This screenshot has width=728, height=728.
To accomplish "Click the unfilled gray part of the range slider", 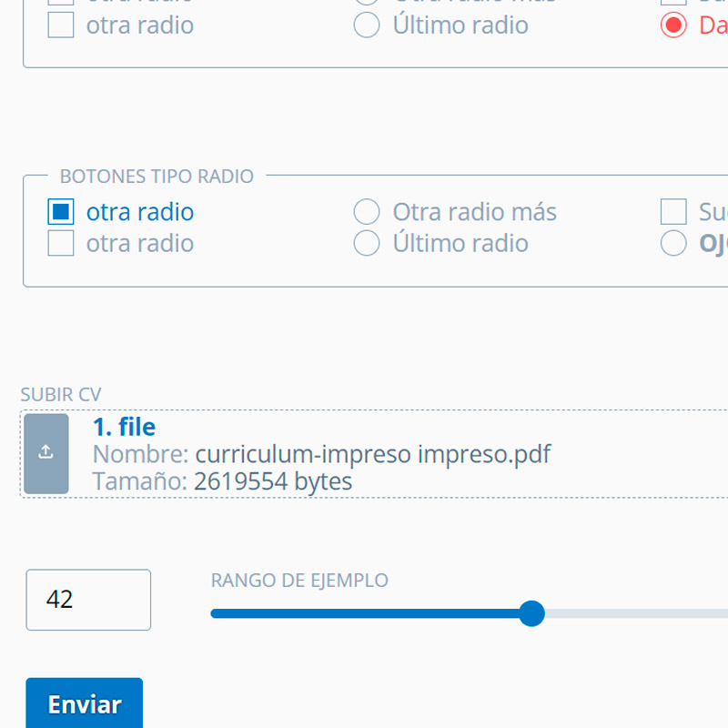I will click(637, 613).
